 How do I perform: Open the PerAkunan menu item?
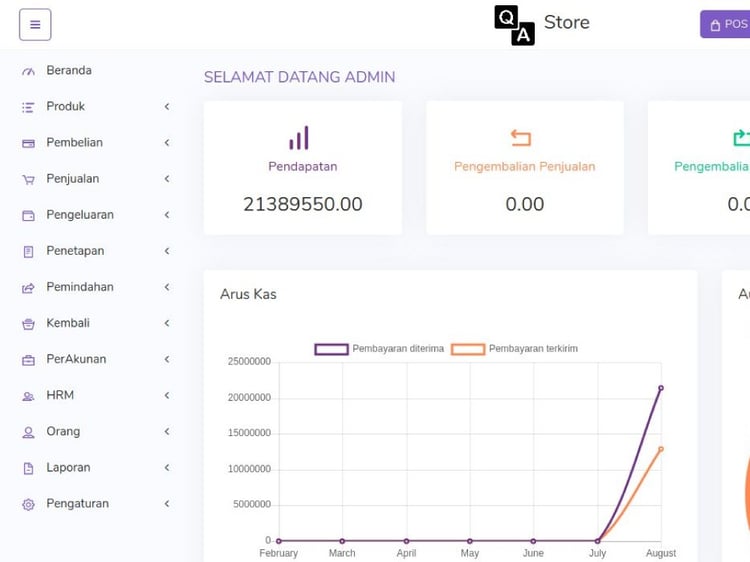[76, 359]
